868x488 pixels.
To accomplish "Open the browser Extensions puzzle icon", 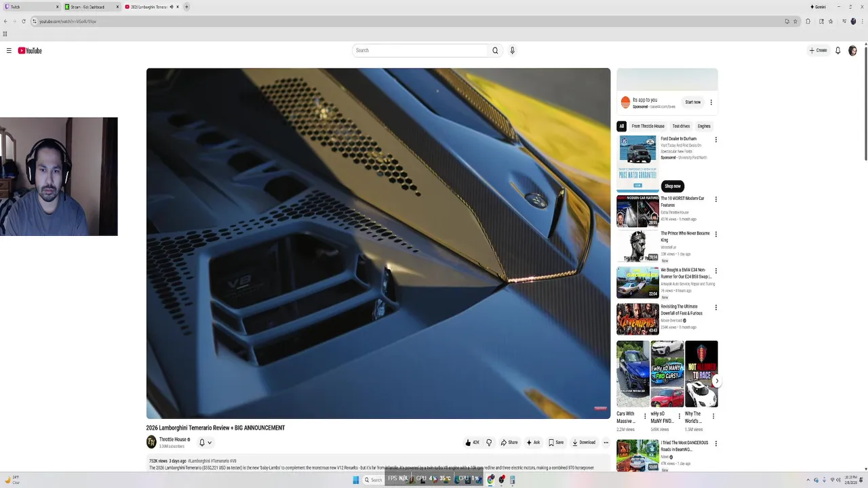I will (808, 21).
